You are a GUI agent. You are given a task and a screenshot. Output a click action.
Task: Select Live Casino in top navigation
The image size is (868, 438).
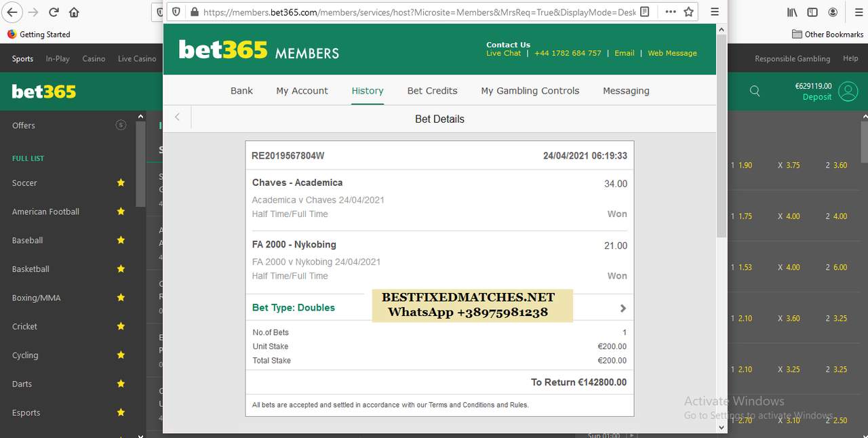tap(137, 58)
